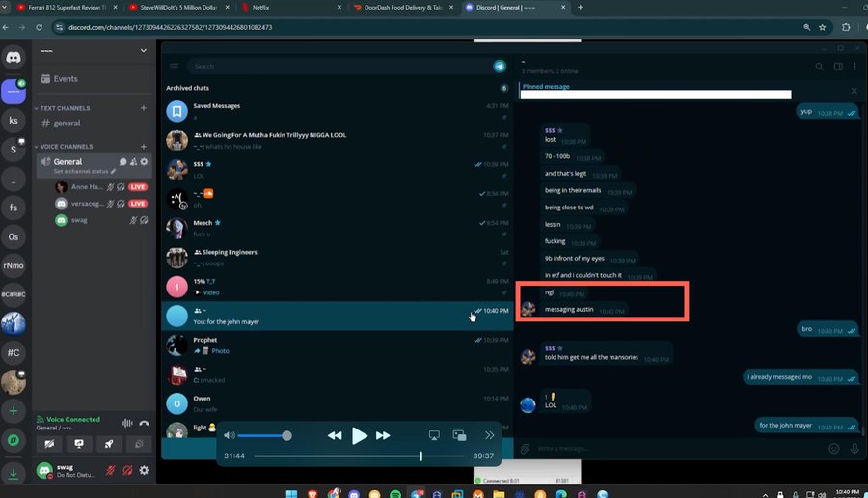Open the '#C' server in Discord sidebar
868x498 pixels.
[x=14, y=352]
